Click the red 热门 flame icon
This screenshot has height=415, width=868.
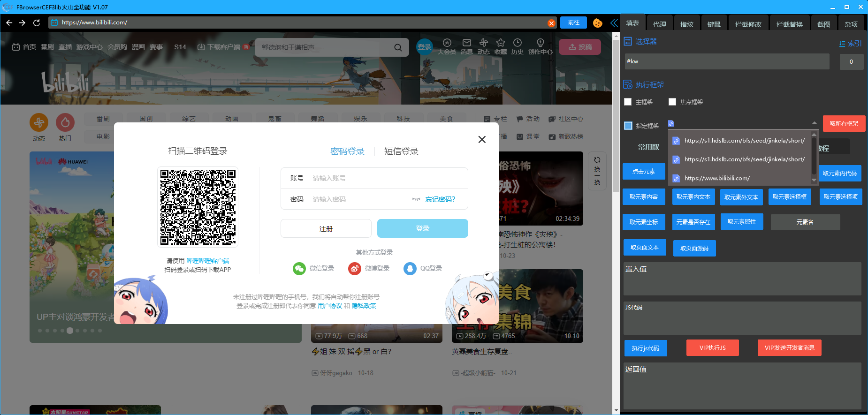65,123
